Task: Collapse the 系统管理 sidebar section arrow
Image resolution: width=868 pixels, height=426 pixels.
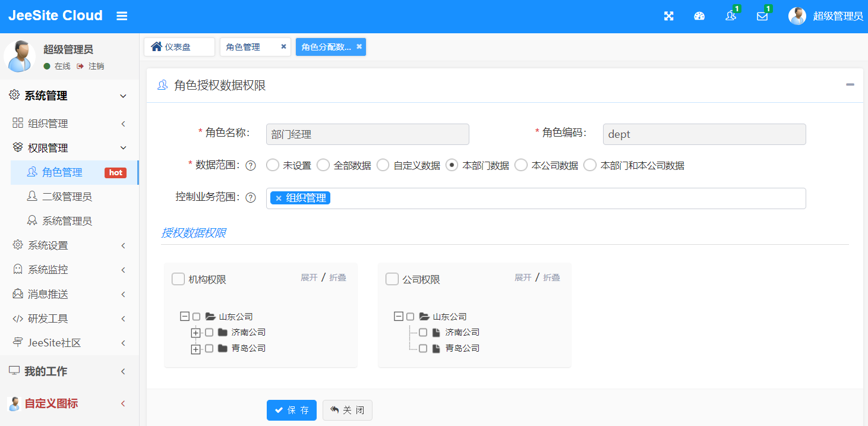Action: pyautogui.click(x=124, y=96)
